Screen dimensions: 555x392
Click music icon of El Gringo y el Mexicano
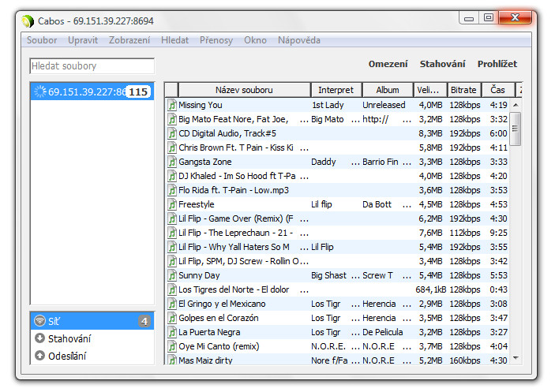pyautogui.click(x=172, y=304)
